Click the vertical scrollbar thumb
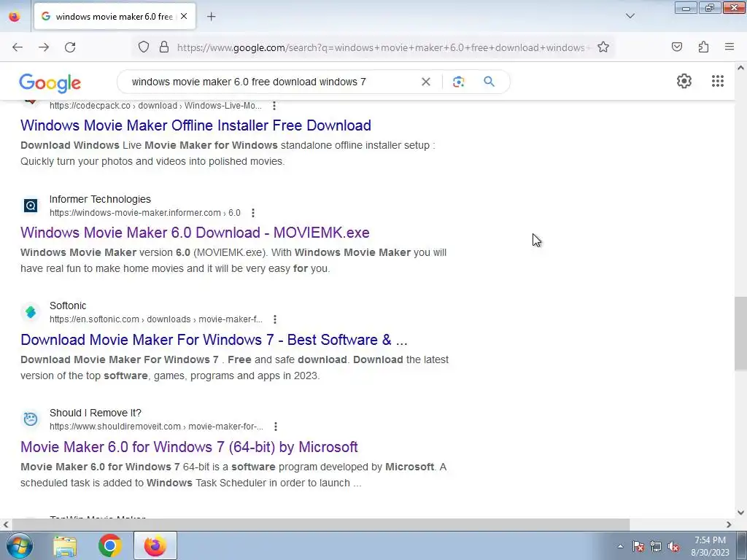The image size is (747, 560). coord(741,333)
